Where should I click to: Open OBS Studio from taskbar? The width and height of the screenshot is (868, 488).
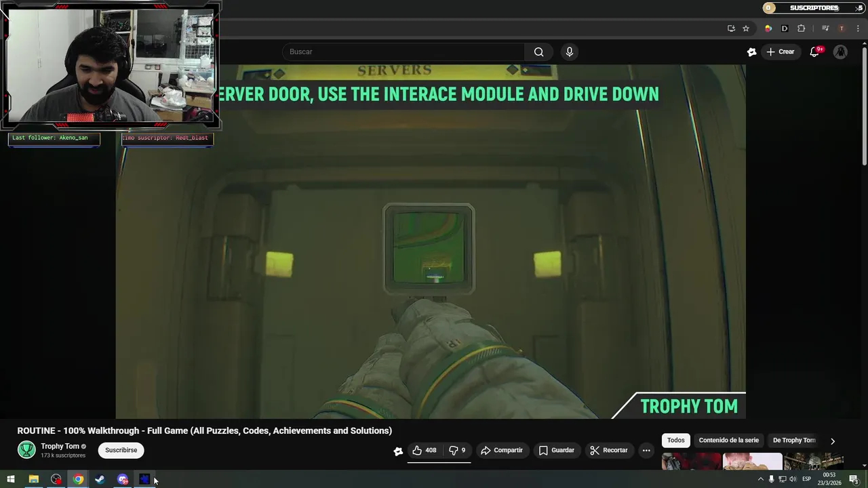[56, 479]
